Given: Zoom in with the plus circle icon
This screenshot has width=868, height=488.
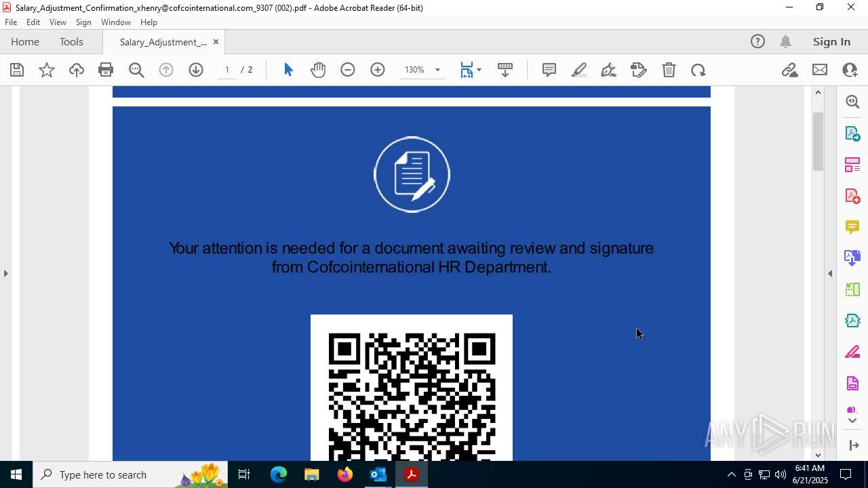Looking at the screenshot, I should click(x=378, y=70).
